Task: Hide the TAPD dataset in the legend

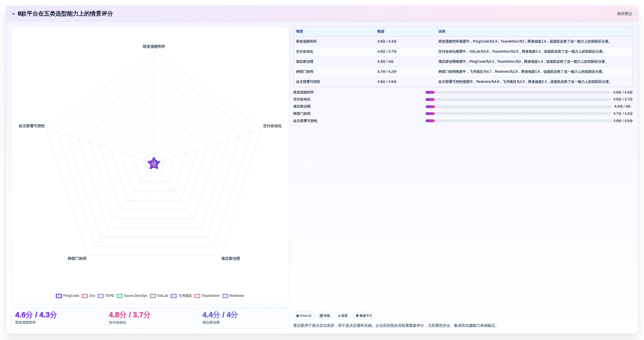Action: (106, 296)
